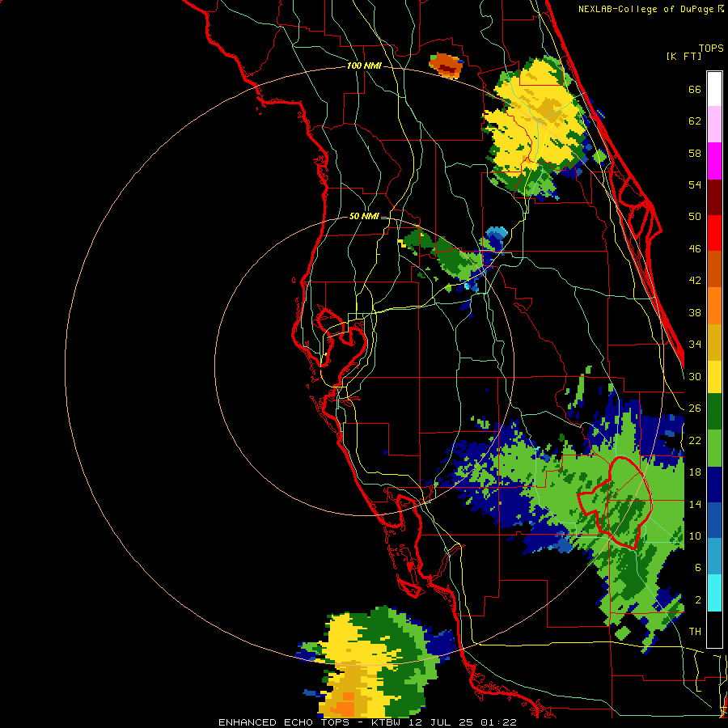
Task: Click the black TH swatch at the legend bottom
Action: (x=714, y=629)
